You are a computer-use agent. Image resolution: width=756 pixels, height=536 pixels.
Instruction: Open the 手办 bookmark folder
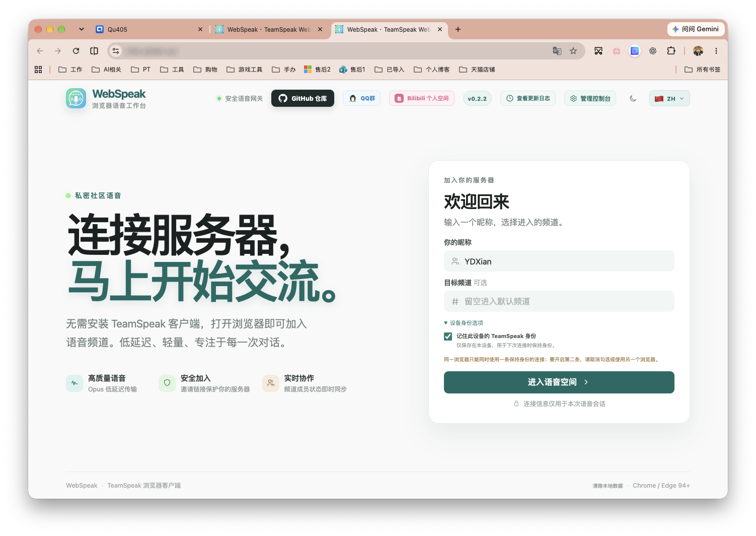(284, 70)
